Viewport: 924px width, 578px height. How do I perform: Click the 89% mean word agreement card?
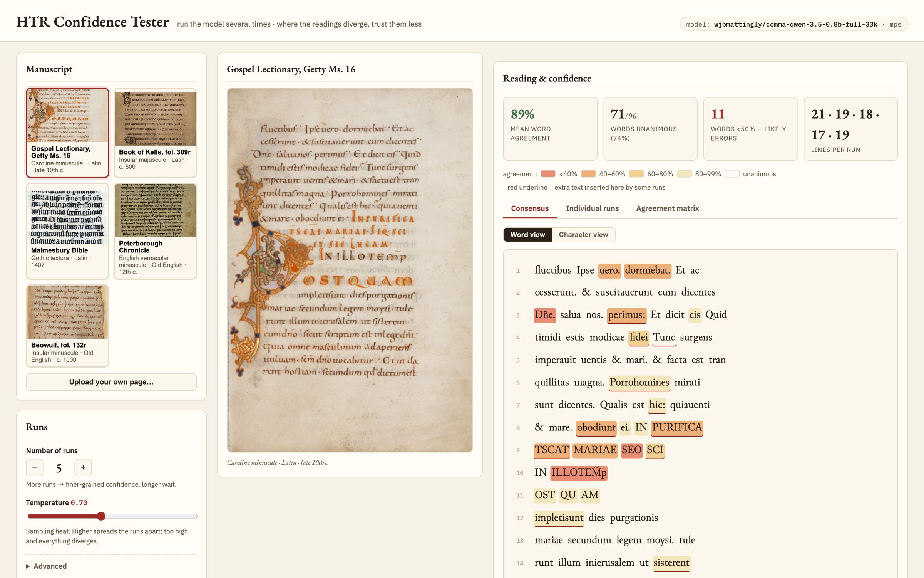click(550, 129)
